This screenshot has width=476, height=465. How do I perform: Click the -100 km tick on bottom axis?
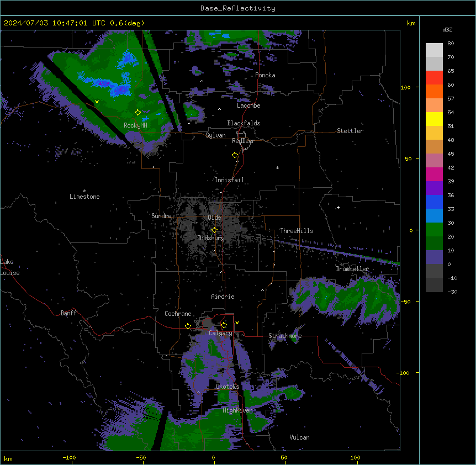coord(69,457)
